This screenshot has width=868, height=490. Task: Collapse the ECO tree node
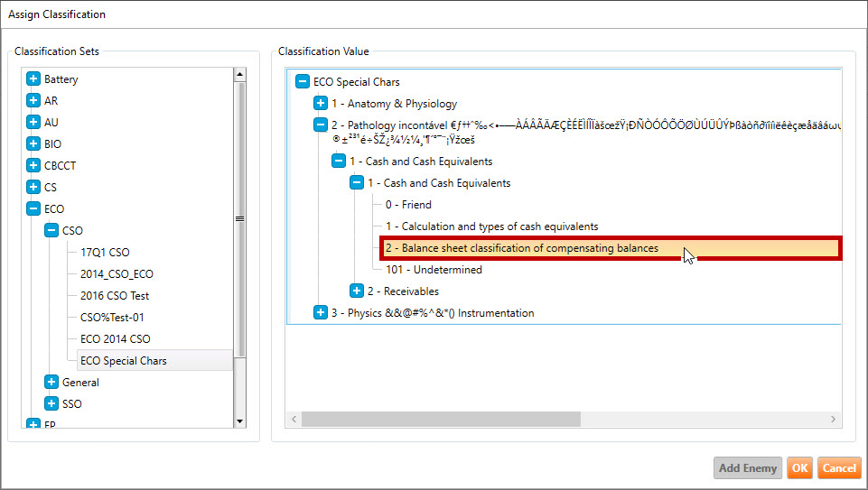point(33,209)
